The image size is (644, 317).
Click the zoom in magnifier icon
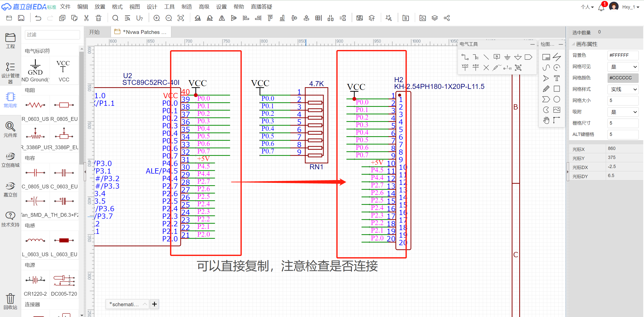tap(156, 18)
